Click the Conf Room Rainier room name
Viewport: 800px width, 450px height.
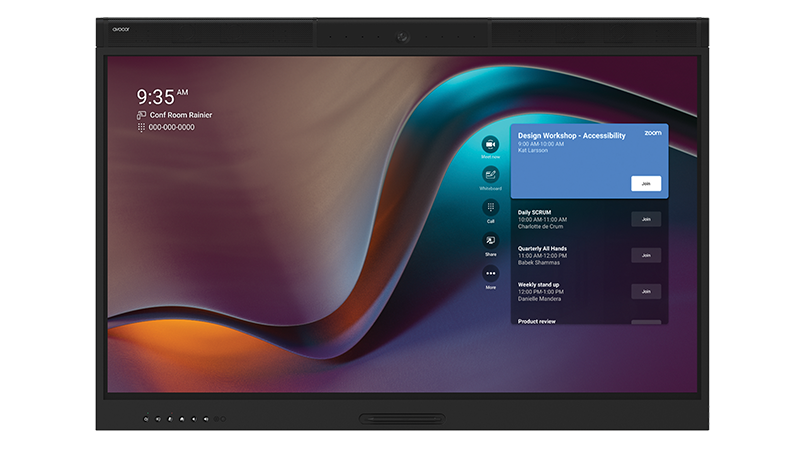click(181, 115)
